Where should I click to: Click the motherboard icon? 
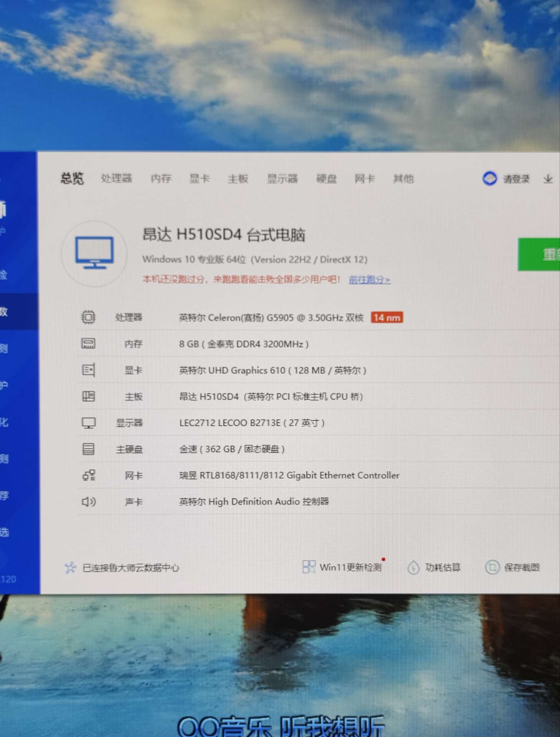coord(89,396)
